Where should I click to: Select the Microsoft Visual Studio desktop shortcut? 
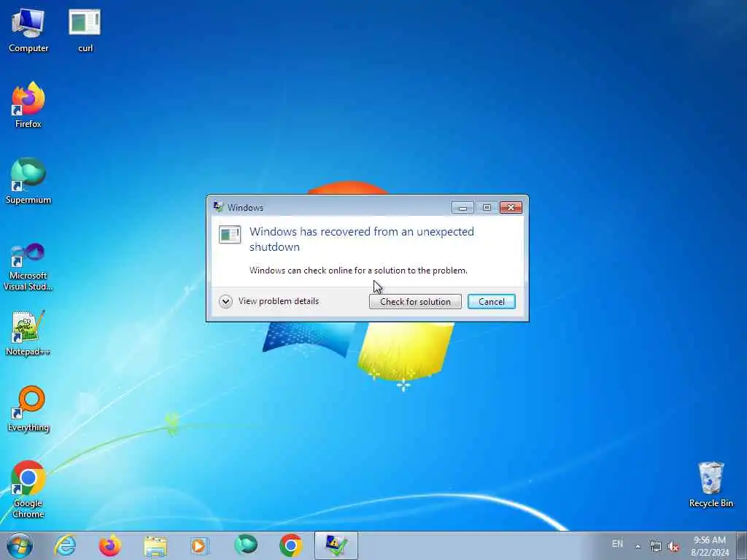point(28,267)
